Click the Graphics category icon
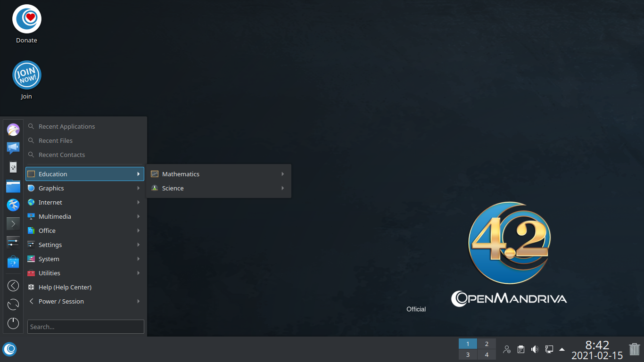 point(31,188)
